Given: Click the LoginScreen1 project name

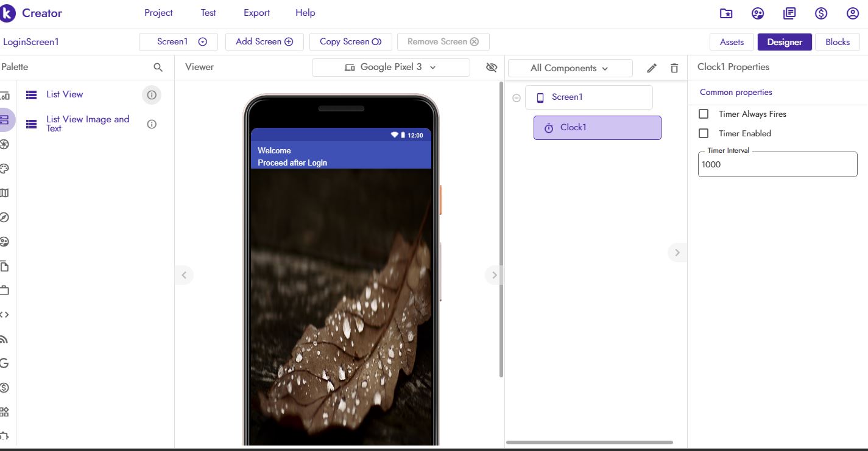Looking at the screenshot, I should [31, 42].
